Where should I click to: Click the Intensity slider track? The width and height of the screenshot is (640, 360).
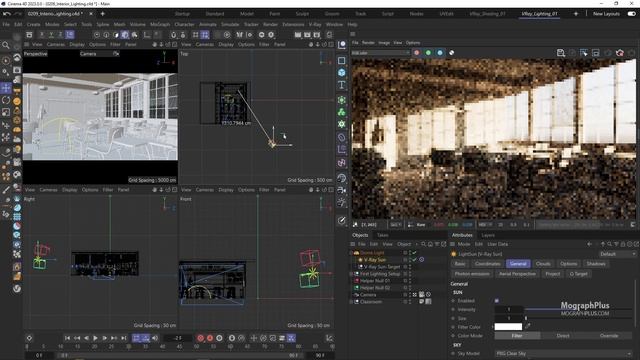point(578,309)
